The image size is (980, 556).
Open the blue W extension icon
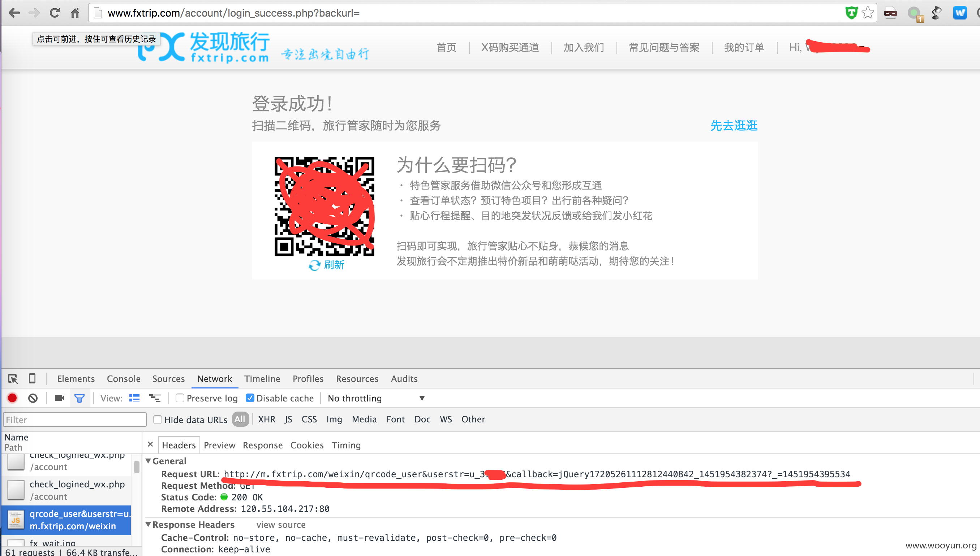[x=960, y=13]
